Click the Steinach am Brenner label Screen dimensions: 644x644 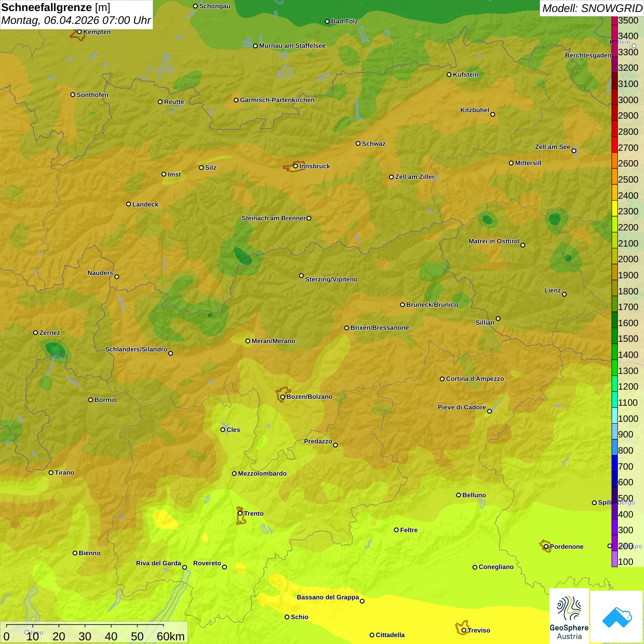[274, 218]
